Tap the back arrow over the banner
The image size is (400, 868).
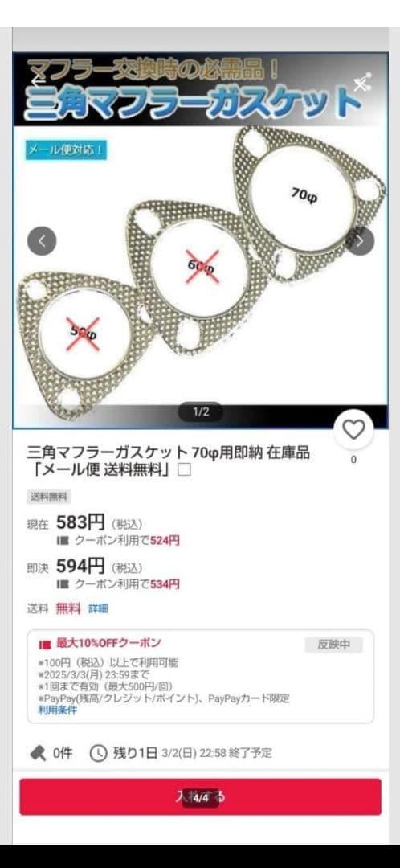point(38,80)
